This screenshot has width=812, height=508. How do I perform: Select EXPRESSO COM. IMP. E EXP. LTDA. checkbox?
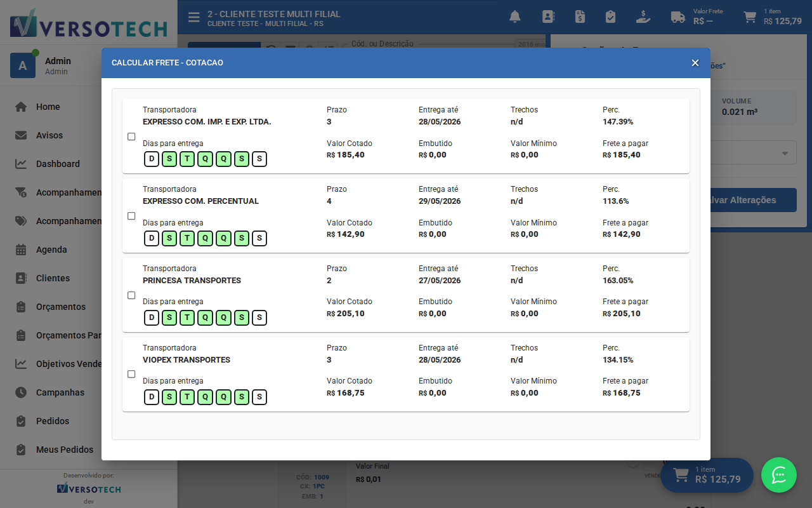pyautogui.click(x=131, y=137)
